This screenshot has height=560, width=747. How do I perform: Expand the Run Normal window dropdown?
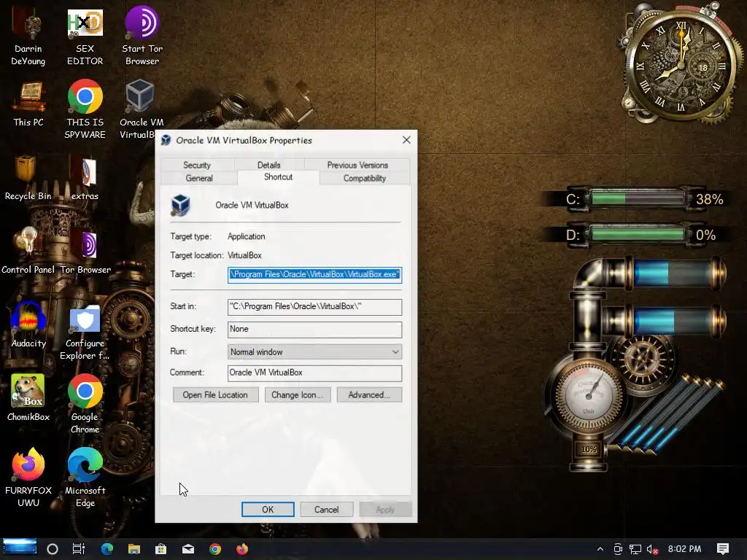pyautogui.click(x=314, y=352)
